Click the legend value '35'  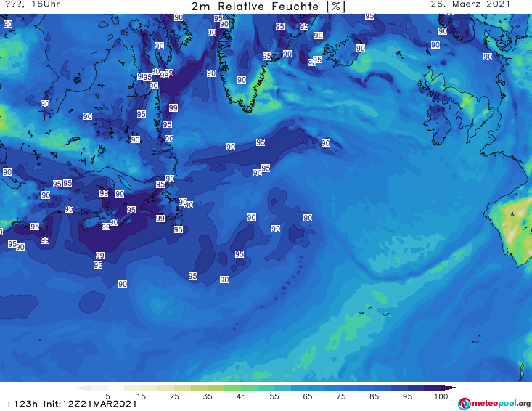(208, 396)
